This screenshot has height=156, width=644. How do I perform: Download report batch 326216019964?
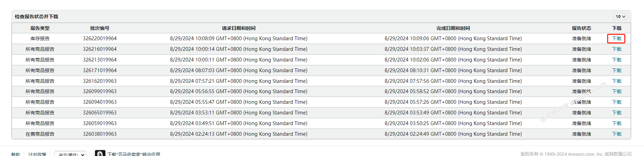617,49
